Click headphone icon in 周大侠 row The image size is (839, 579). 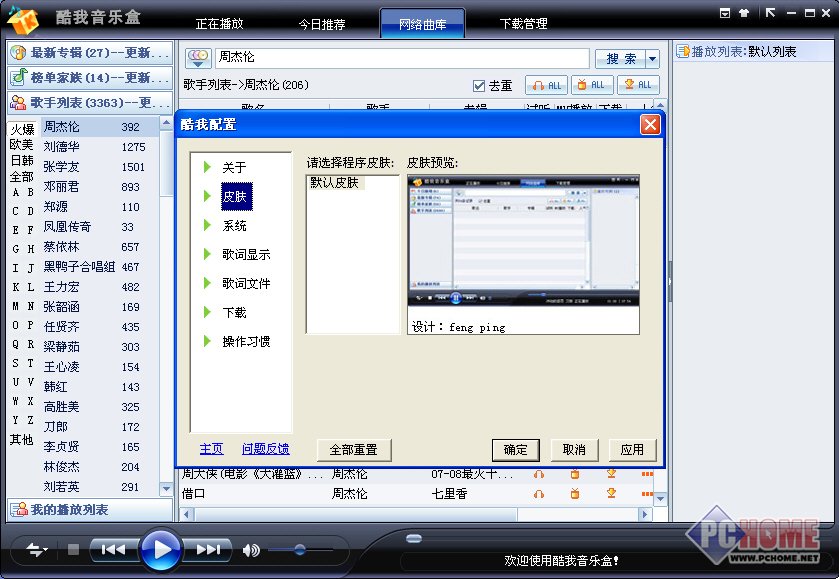coord(539,474)
